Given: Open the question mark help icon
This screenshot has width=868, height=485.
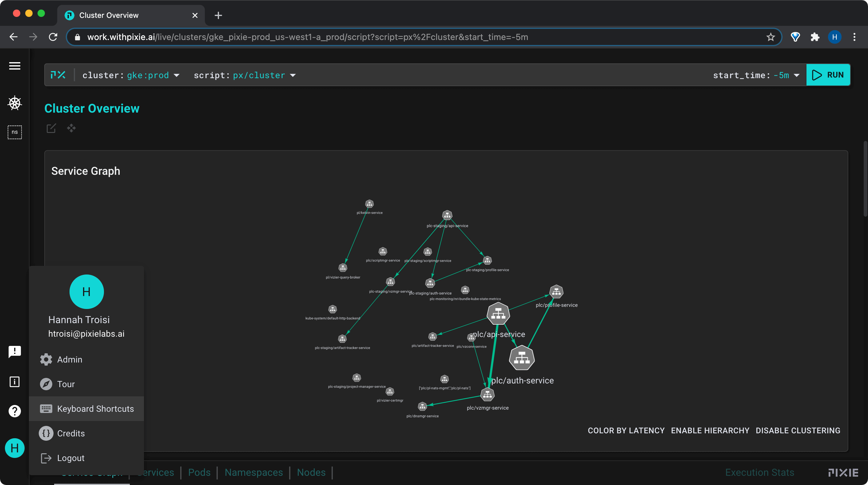Looking at the screenshot, I should [x=14, y=411].
